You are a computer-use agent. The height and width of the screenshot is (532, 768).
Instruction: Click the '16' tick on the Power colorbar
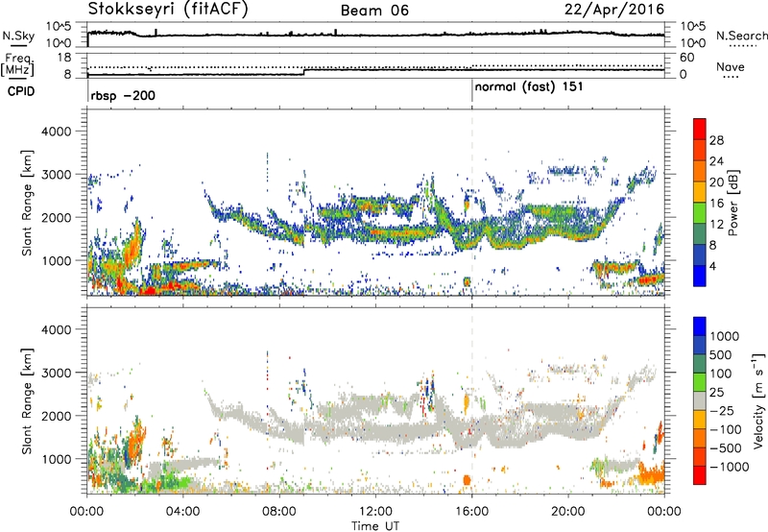(716, 204)
